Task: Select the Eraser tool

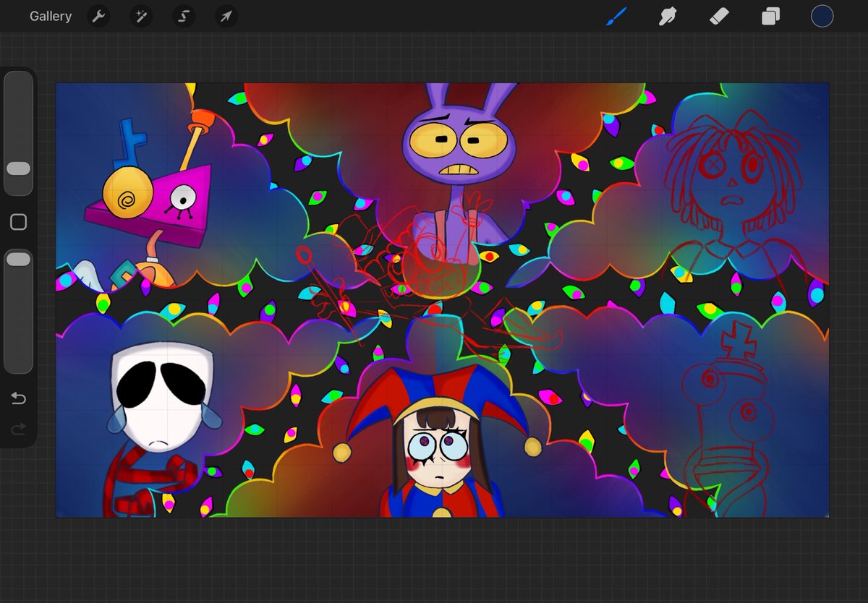Action: coord(719,16)
